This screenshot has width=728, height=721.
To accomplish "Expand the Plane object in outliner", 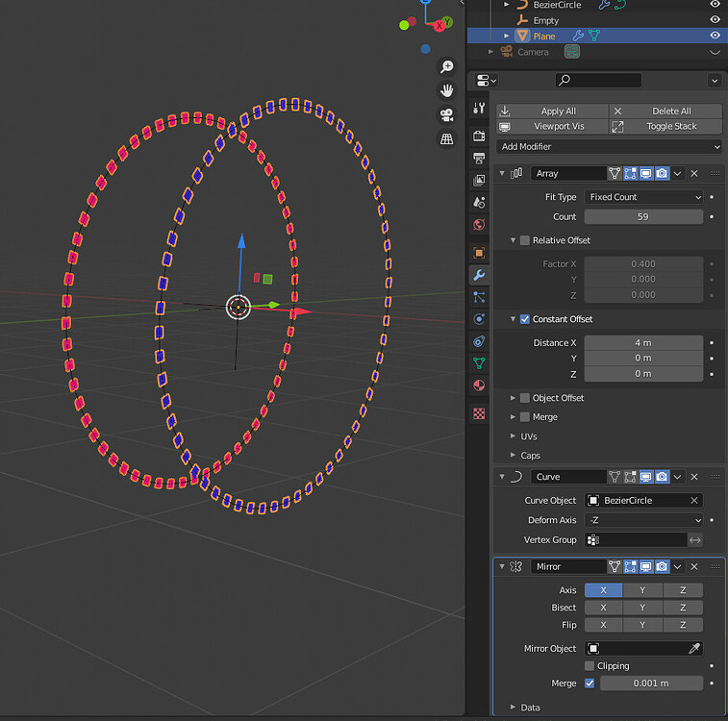I will [x=507, y=36].
